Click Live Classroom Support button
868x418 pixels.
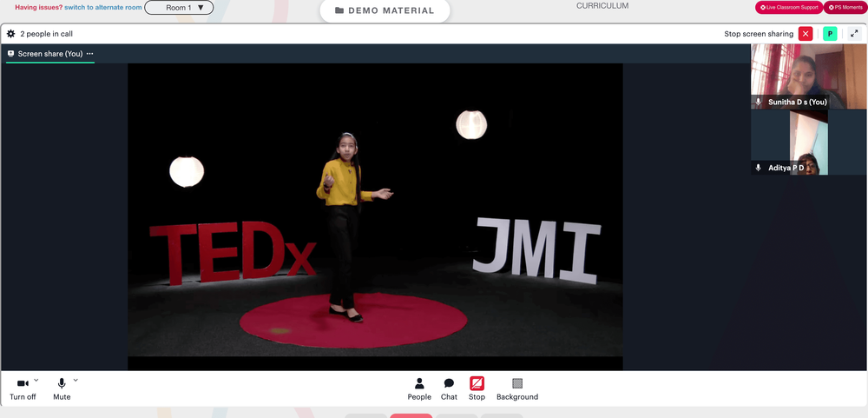click(x=789, y=7)
